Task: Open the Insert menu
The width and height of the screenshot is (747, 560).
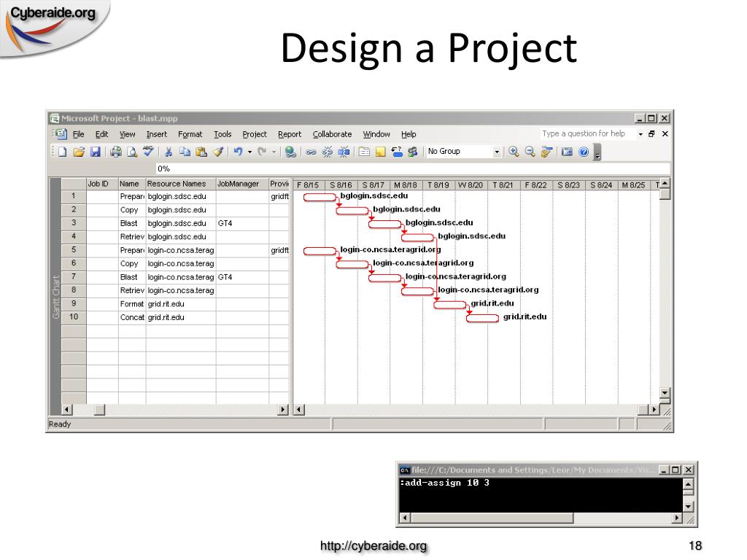Action: (x=157, y=134)
